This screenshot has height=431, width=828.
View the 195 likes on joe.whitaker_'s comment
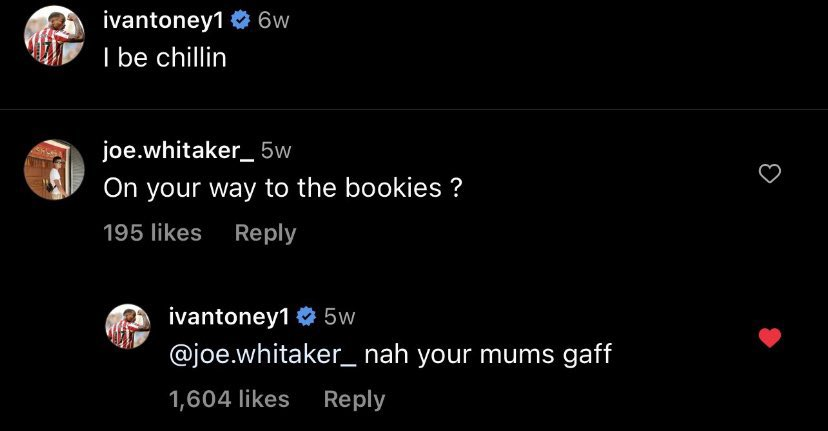click(152, 233)
